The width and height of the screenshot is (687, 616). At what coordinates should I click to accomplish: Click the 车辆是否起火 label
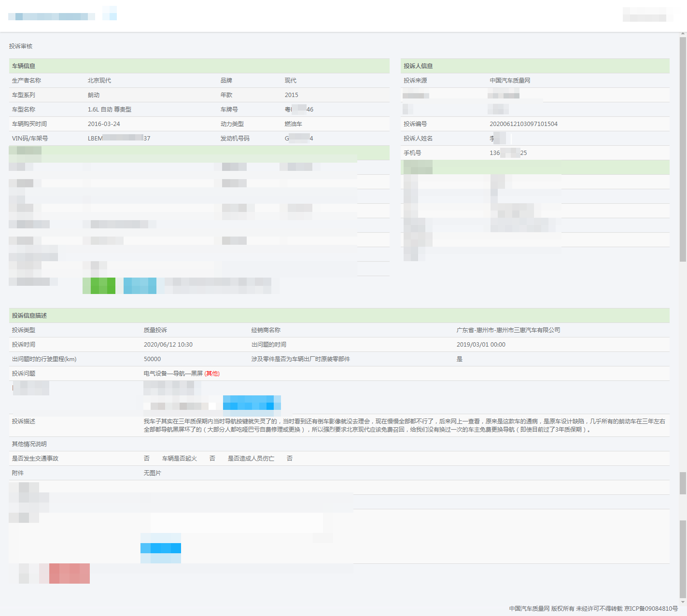[180, 459]
